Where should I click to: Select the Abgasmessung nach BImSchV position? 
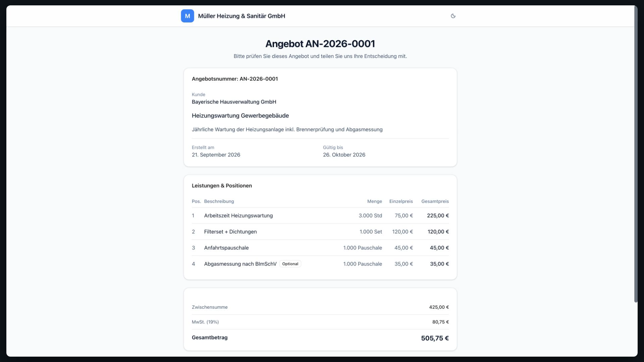click(x=320, y=264)
